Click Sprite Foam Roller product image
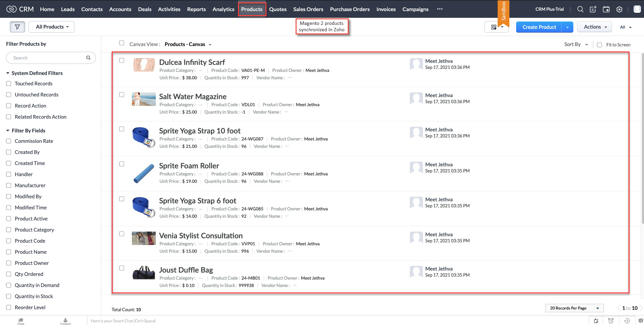The height and width of the screenshot is (325, 644). click(x=144, y=174)
